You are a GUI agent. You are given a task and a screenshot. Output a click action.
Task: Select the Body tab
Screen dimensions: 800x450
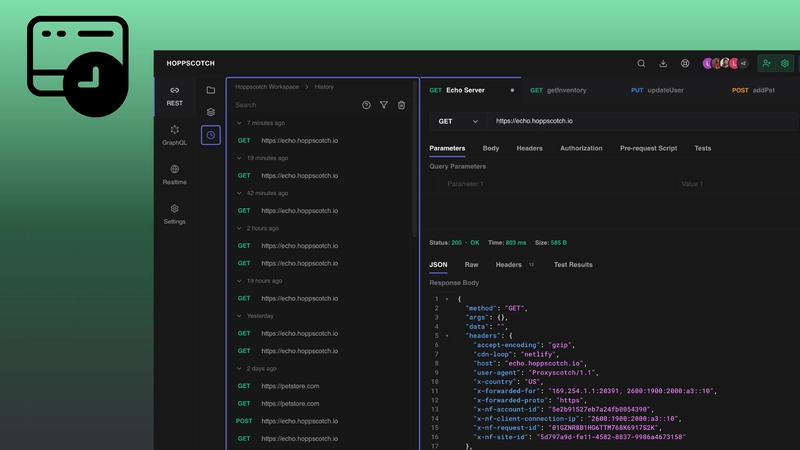click(x=491, y=148)
